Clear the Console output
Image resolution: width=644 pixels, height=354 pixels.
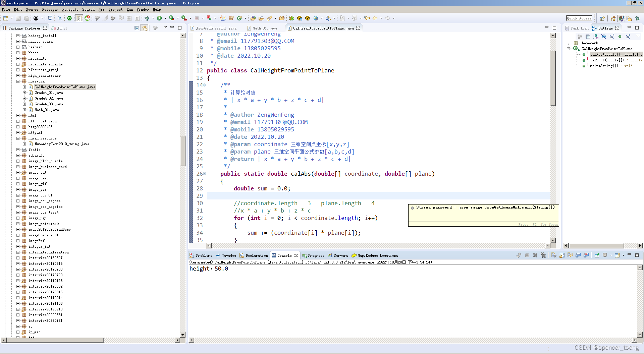point(554,255)
